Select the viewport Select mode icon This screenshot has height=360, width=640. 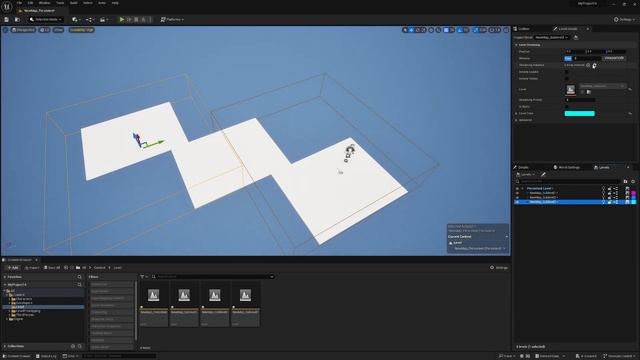405,30
